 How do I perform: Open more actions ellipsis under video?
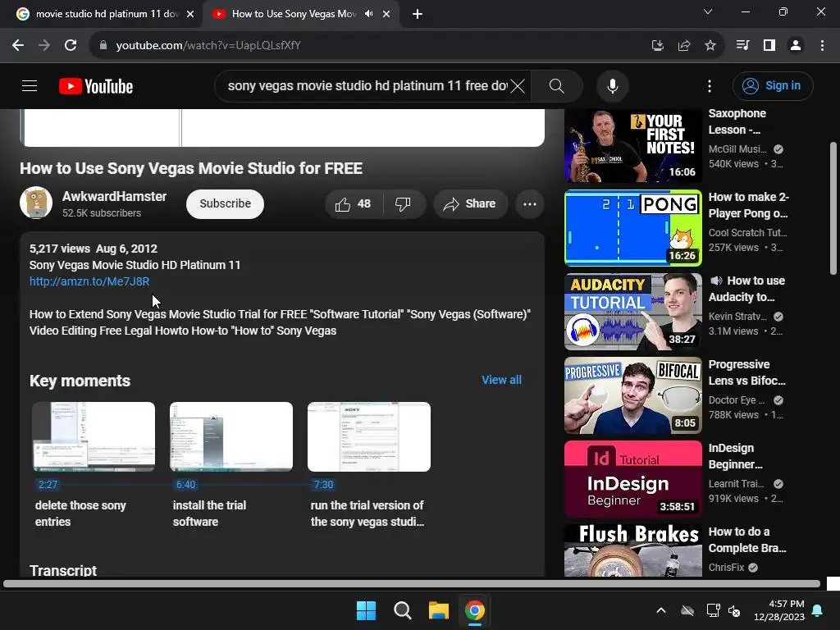click(529, 204)
